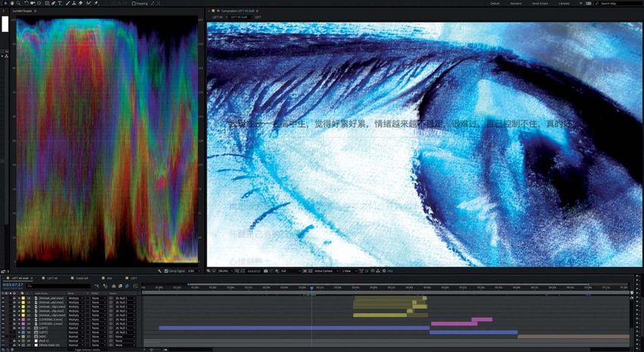Hide layer 27 404 with eye icon
Viewport: 644px width, 352px height.
point(3,337)
